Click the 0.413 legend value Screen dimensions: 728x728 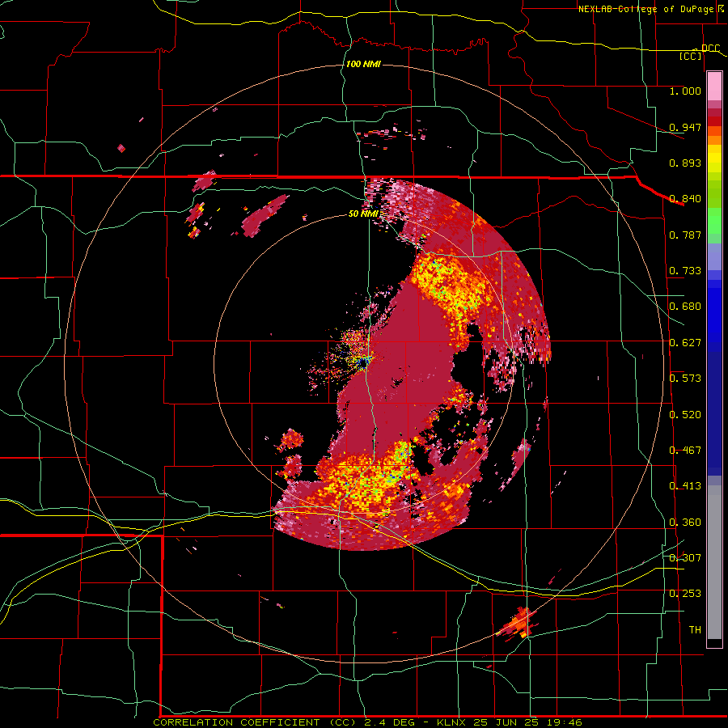click(x=685, y=486)
